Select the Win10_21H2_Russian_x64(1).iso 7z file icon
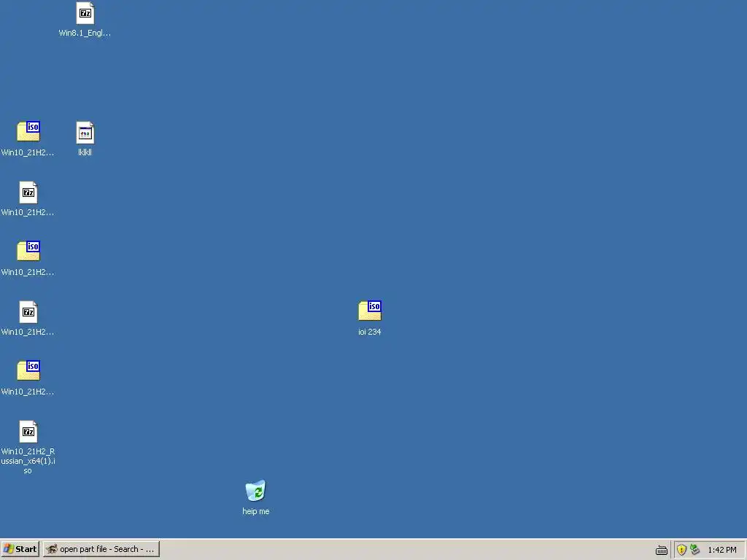The height and width of the screenshot is (560, 747). pyautogui.click(x=28, y=432)
